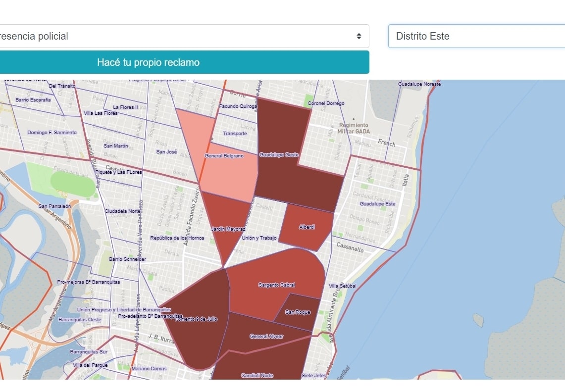Click the 'Barranquitas Oeste' label

pyautogui.click(x=80, y=320)
